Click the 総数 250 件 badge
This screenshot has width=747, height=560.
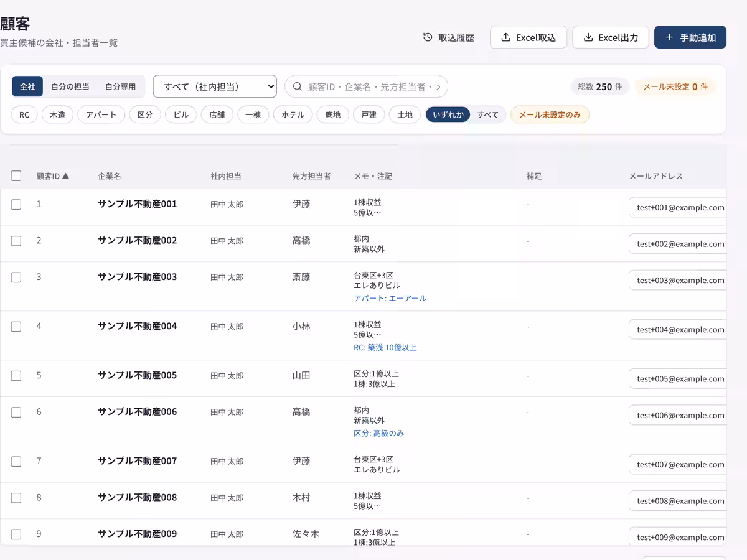tap(600, 86)
